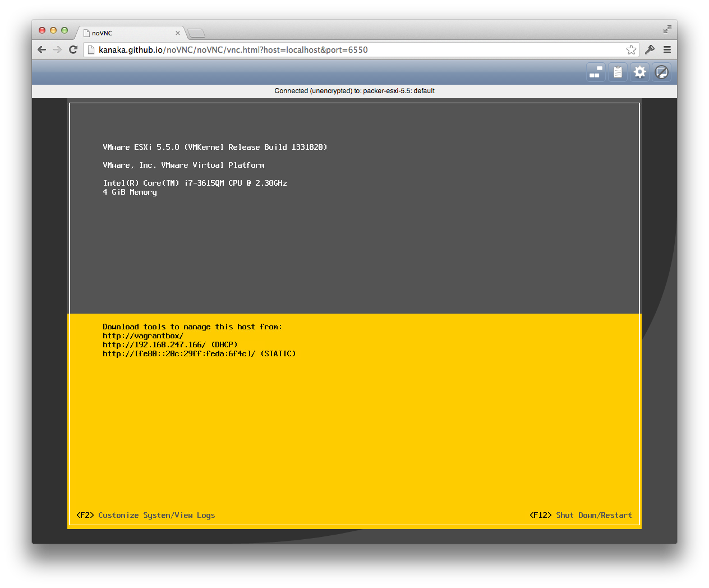Open noVNC settings gear
709x588 pixels.
pyautogui.click(x=639, y=72)
